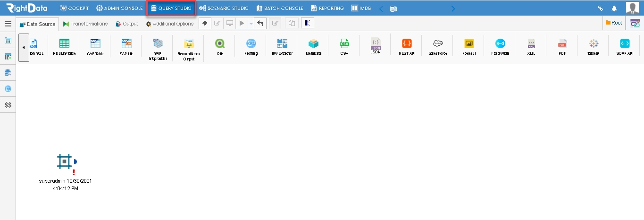
Task: Click the dark panel-toggle toolbar button
Action: pyautogui.click(x=308, y=23)
